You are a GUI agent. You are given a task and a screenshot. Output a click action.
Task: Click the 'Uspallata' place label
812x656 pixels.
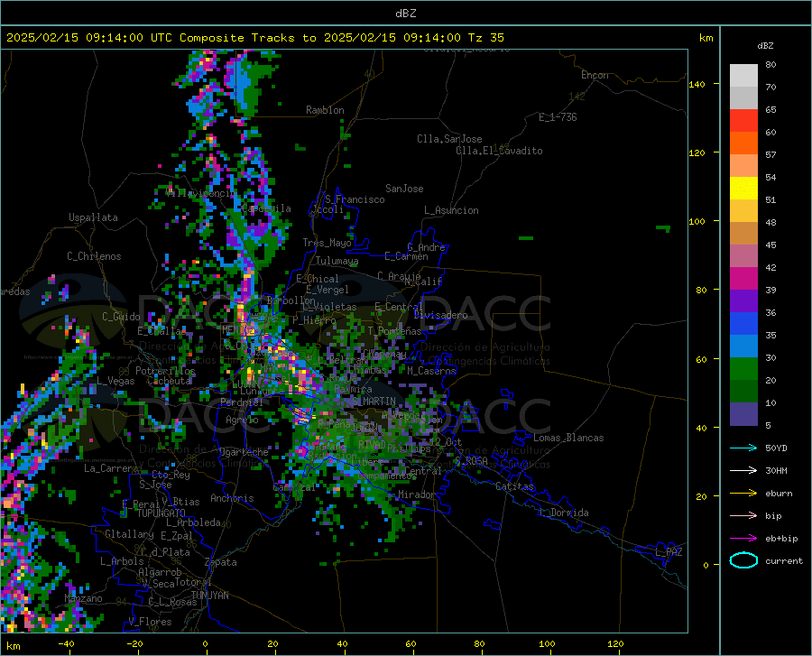[x=93, y=218]
